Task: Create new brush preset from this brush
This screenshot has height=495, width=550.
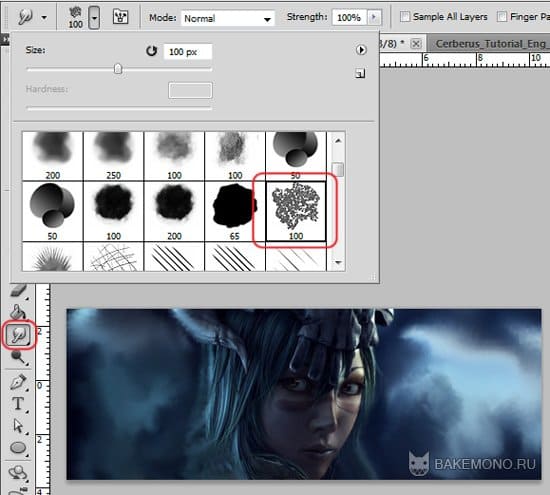Action: coord(360,73)
